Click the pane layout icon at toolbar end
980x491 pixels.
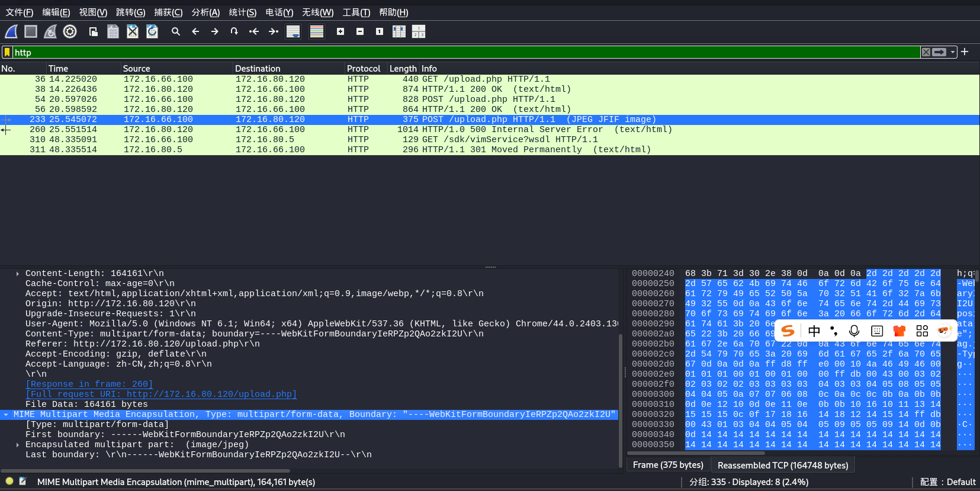click(x=419, y=31)
